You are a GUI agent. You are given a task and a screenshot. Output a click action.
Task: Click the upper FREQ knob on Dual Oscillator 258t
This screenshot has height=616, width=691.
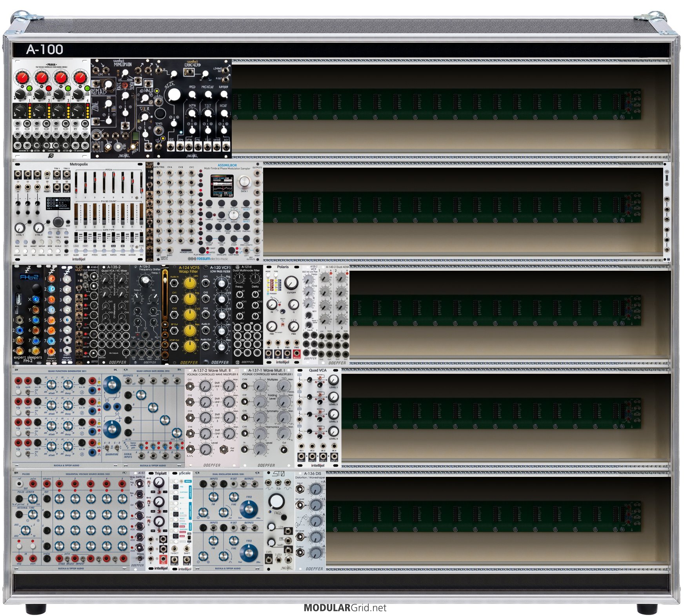coord(249,509)
